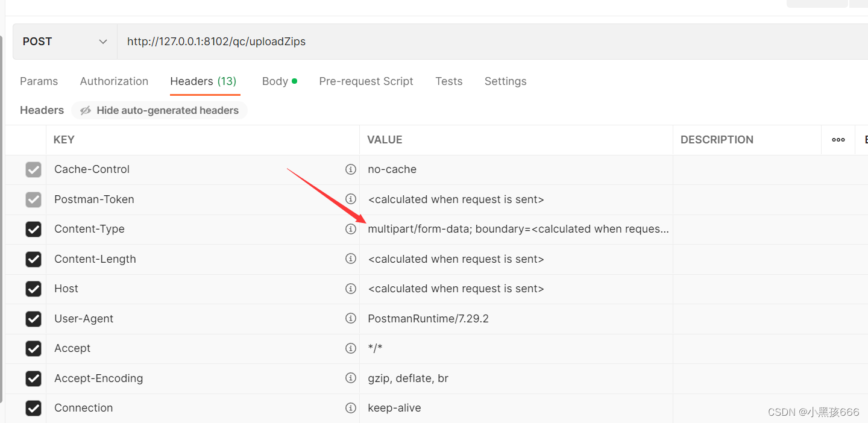Open the three-dot menu in the headers table

838,139
